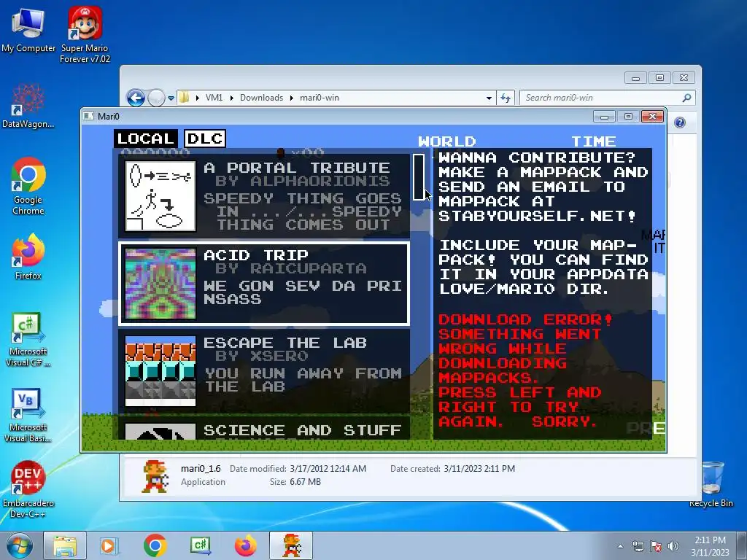Click the Mari0 window title icon
747x560 pixels.
coord(88,116)
